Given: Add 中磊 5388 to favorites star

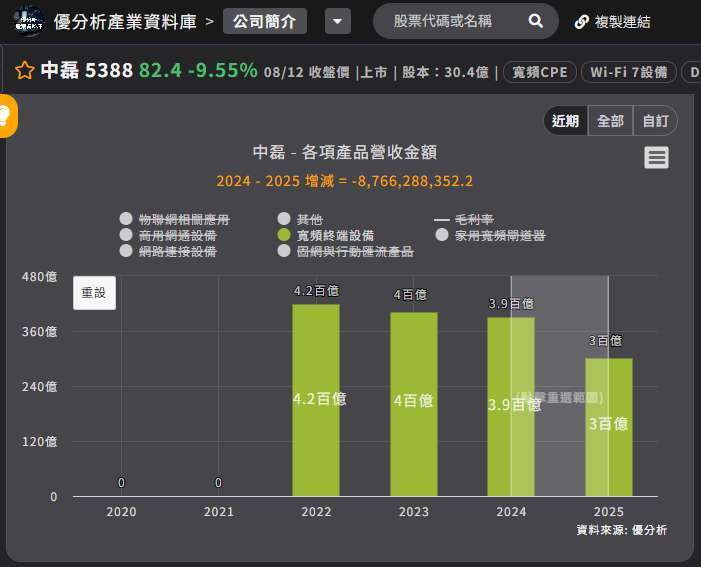Looking at the screenshot, I should (x=25, y=71).
